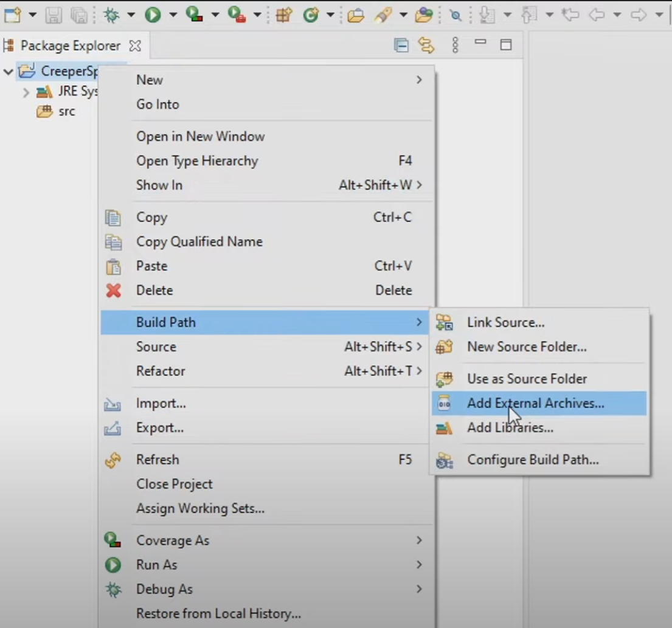
Task: Choose Delete from the context menu
Action: [x=266, y=291]
